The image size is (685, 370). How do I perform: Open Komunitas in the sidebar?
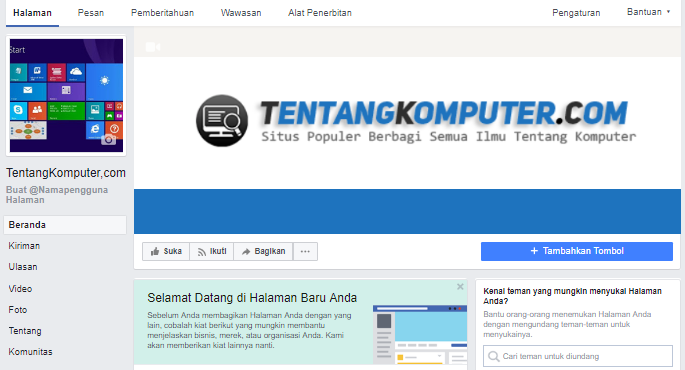click(30, 352)
